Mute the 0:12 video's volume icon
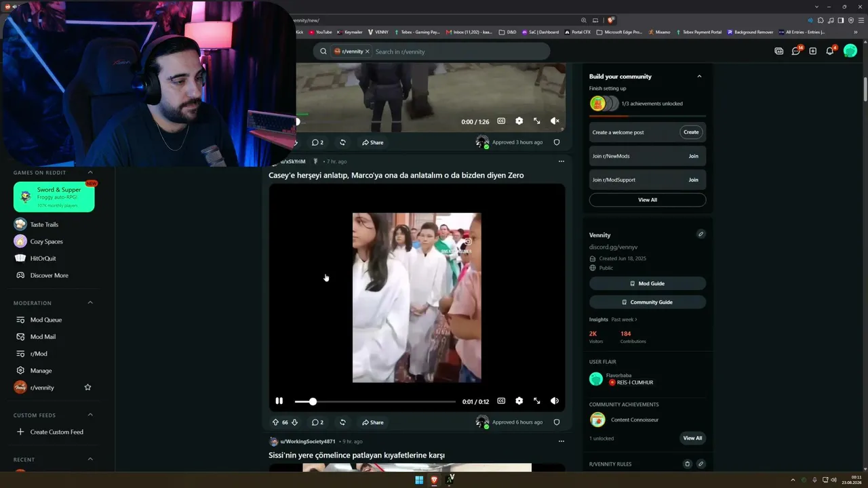This screenshot has width=868, height=488. (555, 401)
